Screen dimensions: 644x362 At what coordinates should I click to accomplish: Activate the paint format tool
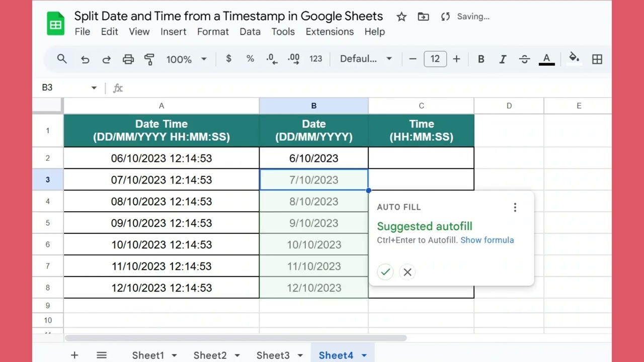coord(149,59)
